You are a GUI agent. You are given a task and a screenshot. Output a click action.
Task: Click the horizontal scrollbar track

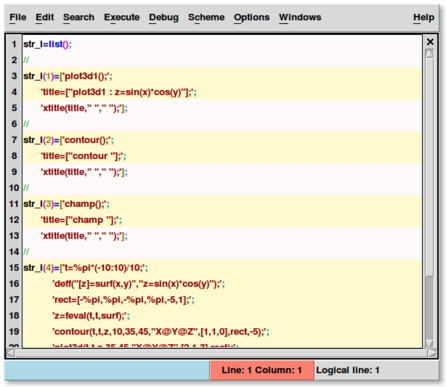click(221, 353)
